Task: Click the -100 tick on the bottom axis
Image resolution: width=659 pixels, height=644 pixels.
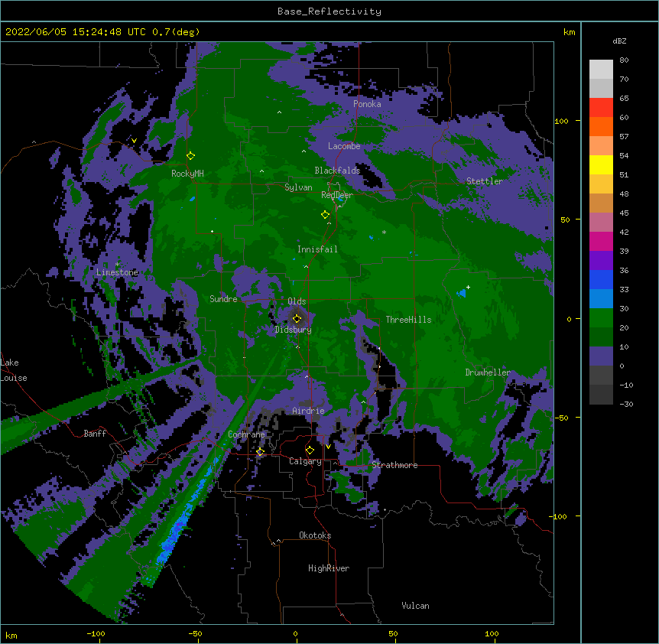Action: pos(96,634)
